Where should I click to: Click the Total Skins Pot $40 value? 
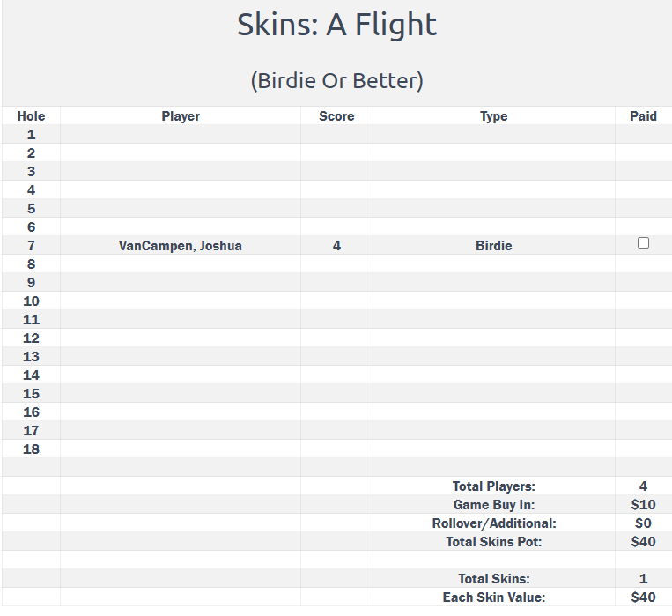point(643,542)
